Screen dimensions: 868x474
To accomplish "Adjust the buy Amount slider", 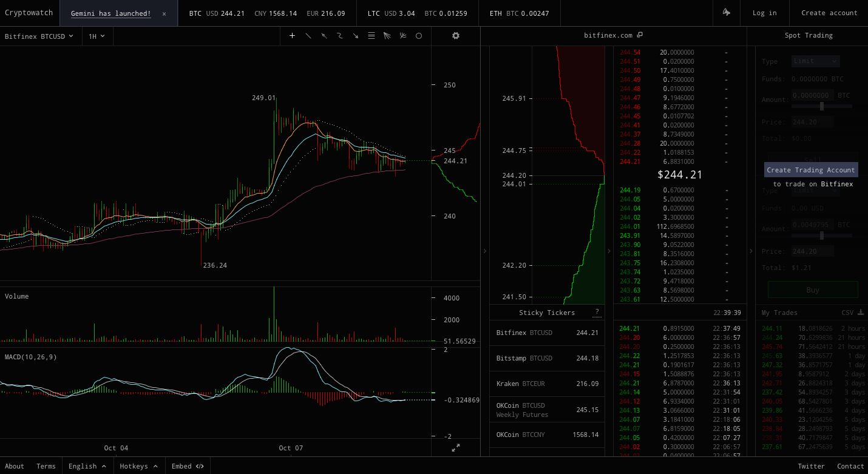I will tap(822, 235).
